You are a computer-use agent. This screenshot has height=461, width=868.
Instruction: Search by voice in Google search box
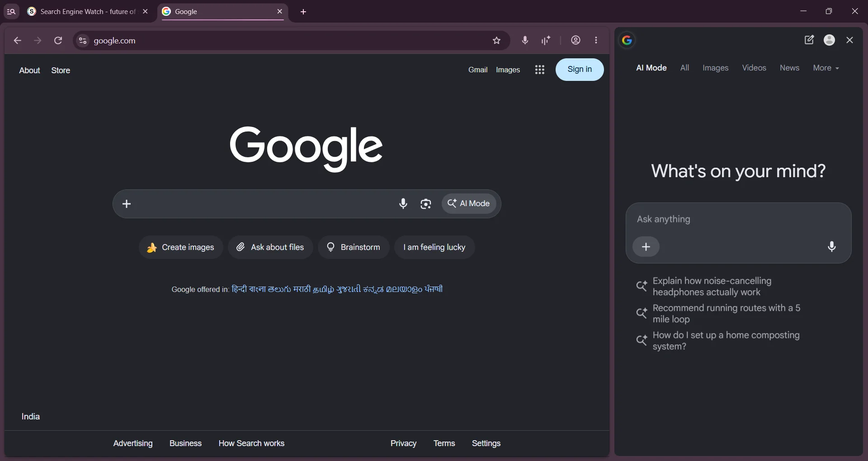click(403, 204)
